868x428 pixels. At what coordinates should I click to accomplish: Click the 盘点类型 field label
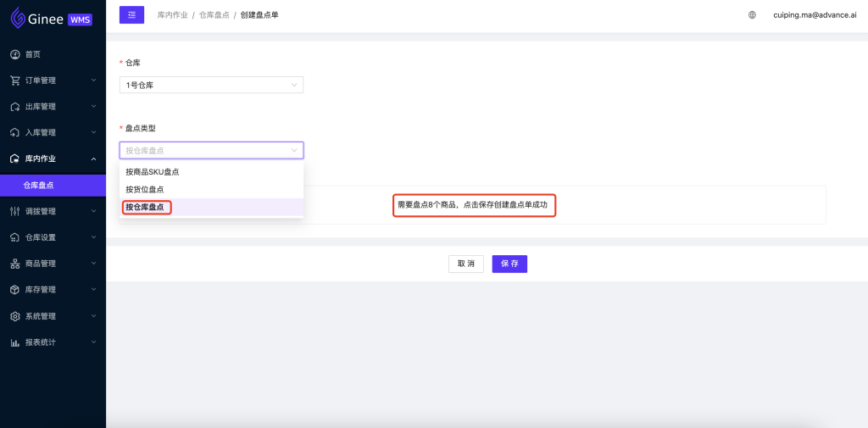(141, 128)
